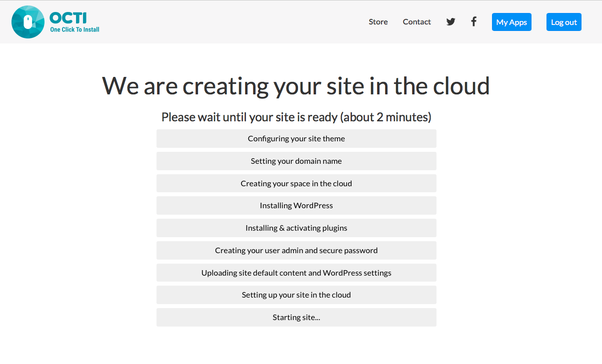Select the 'Configuring your site theme' progress bar
Viewport: 602px width, 364px height.
pyautogui.click(x=296, y=139)
